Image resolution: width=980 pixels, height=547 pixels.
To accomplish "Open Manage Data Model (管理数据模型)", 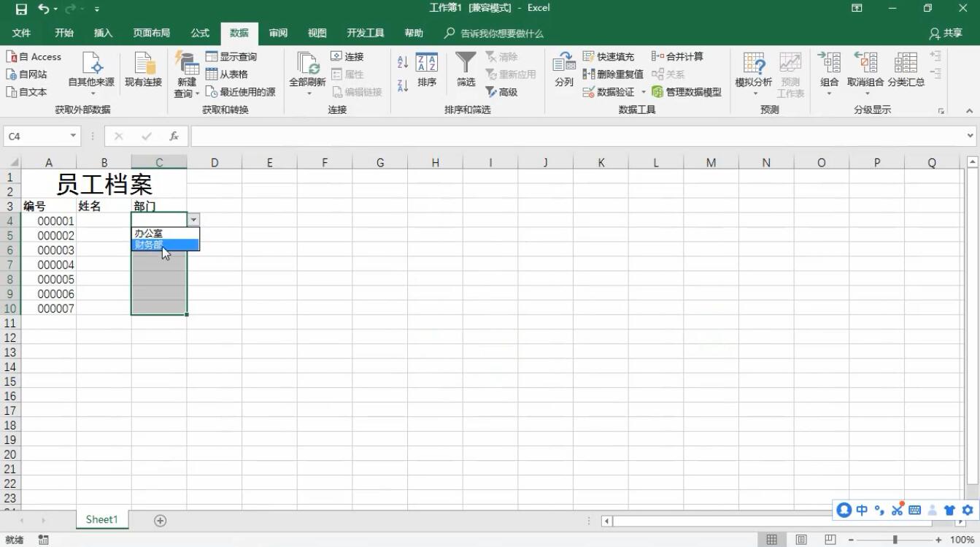I will click(x=687, y=92).
